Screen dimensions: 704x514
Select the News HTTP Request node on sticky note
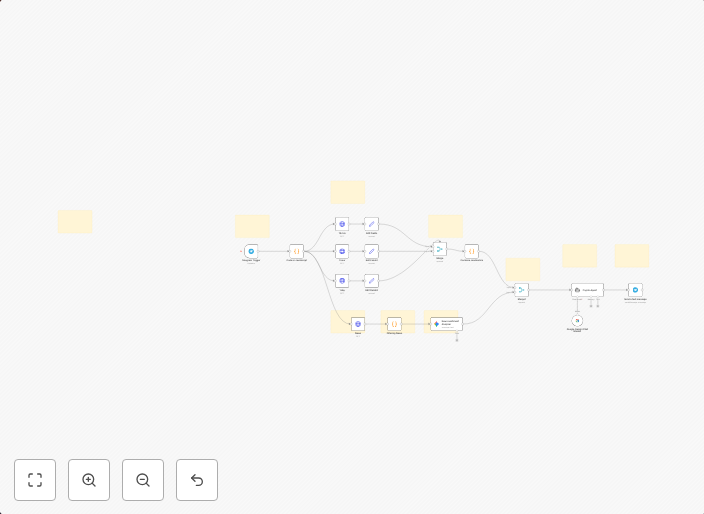[358, 324]
